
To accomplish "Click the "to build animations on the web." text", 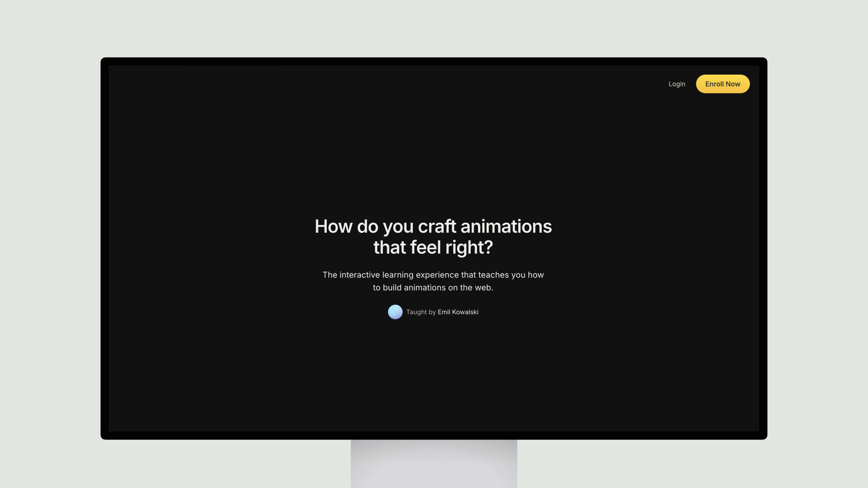I will [x=433, y=288].
